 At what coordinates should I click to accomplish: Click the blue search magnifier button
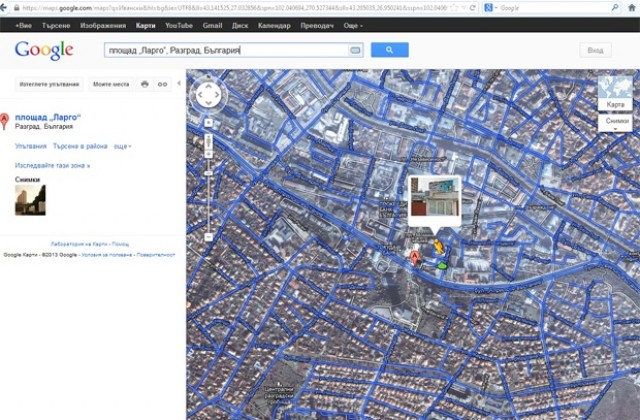[x=389, y=50]
